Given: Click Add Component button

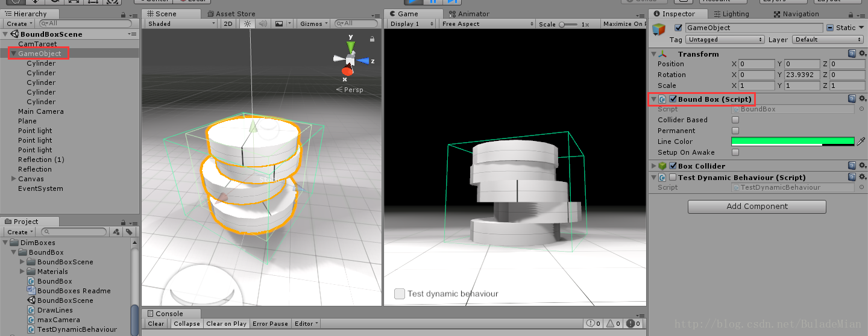Looking at the screenshot, I should pos(757,207).
